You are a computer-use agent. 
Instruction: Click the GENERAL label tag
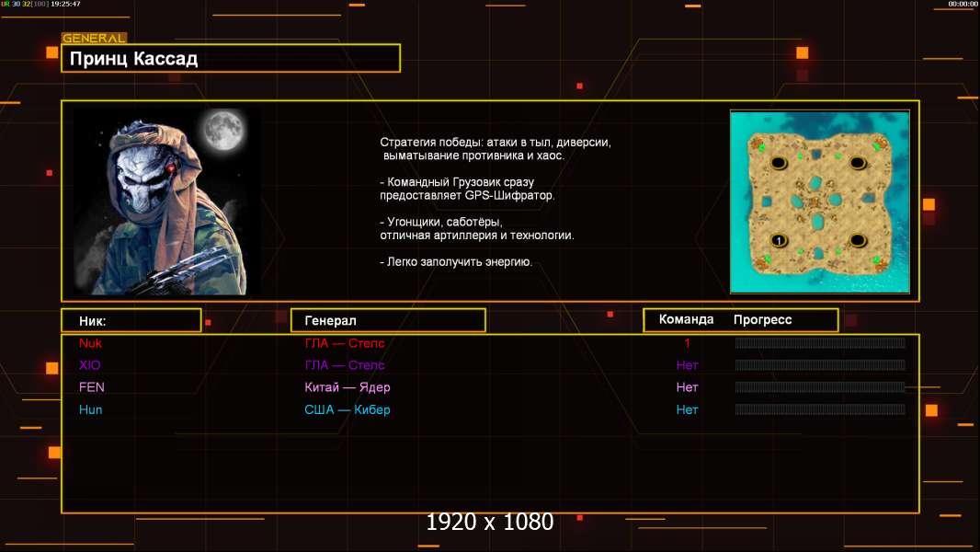[x=94, y=38]
